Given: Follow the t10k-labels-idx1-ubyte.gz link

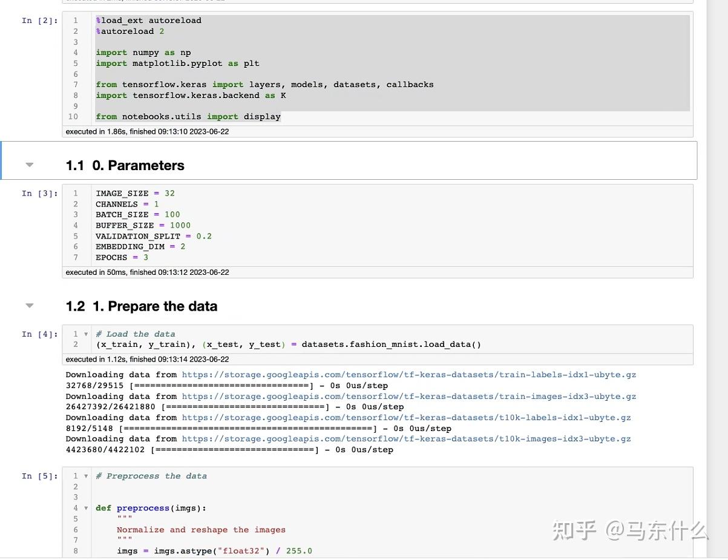Looking at the screenshot, I should pyautogui.click(x=406, y=418).
